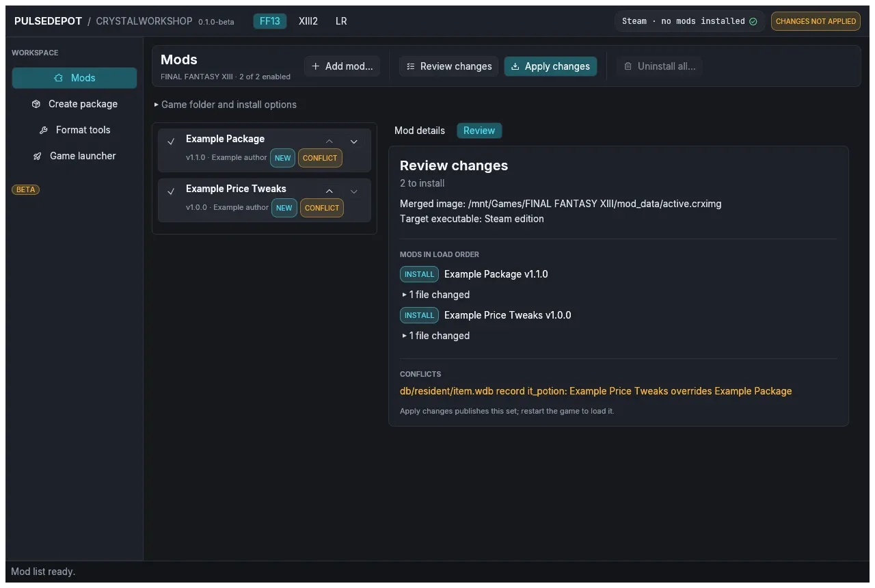Click the CONFLICT badge on Example Package
This screenshot has width=875, height=588.
pyautogui.click(x=320, y=158)
